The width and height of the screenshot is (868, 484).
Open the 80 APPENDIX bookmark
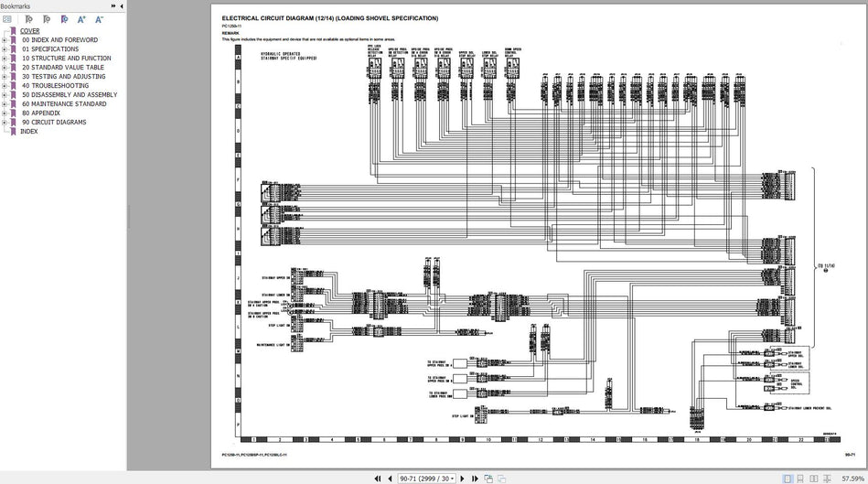point(41,113)
